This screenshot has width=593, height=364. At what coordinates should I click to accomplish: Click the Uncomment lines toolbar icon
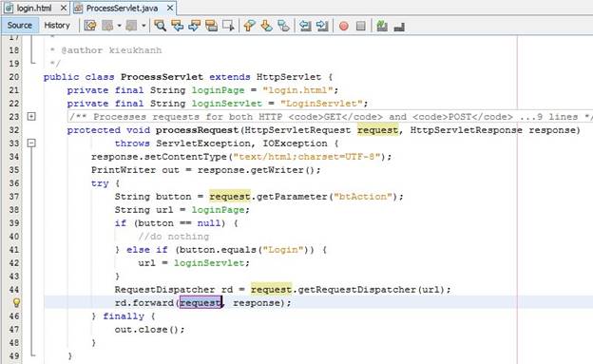[x=399, y=27]
